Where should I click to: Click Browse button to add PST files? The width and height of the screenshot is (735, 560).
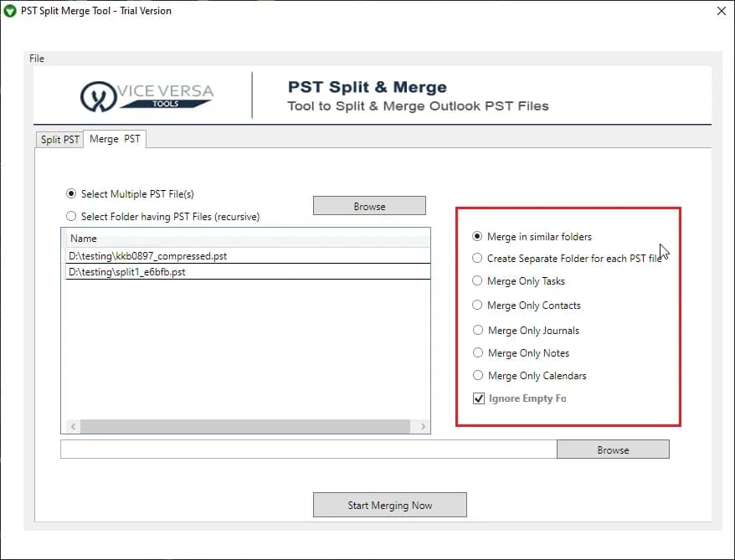point(369,206)
